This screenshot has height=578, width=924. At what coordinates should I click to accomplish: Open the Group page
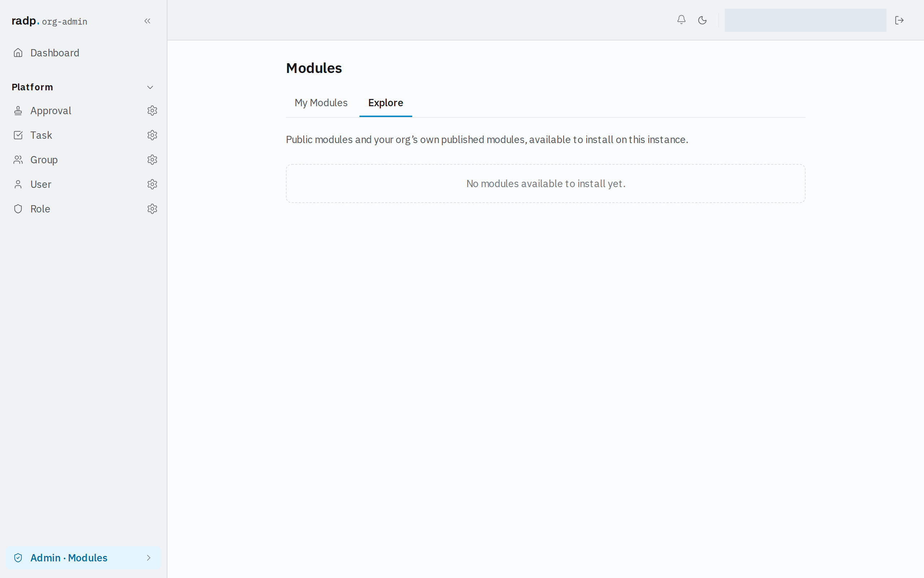tap(44, 160)
